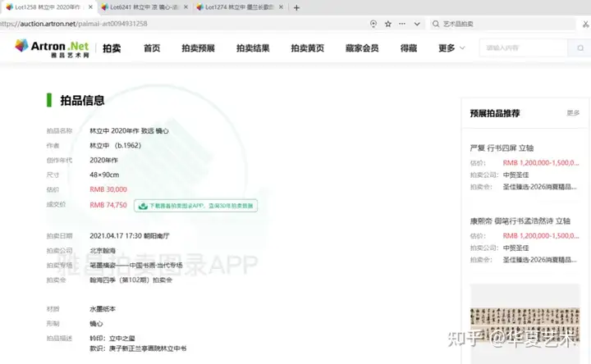This screenshot has height=364, width=591.
Task: Open the 拍卖预展 menu item
Action: coord(199,48)
